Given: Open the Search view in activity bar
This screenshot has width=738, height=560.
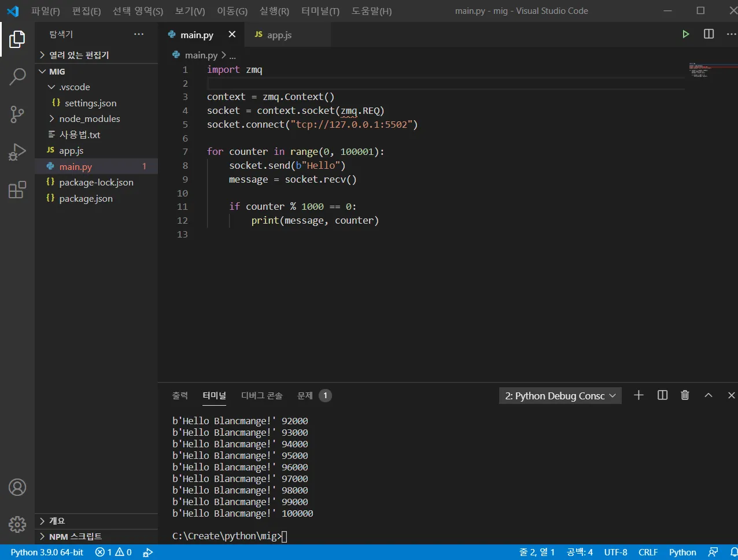Looking at the screenshot, I should pyautogui.click(x=17, y=76).
